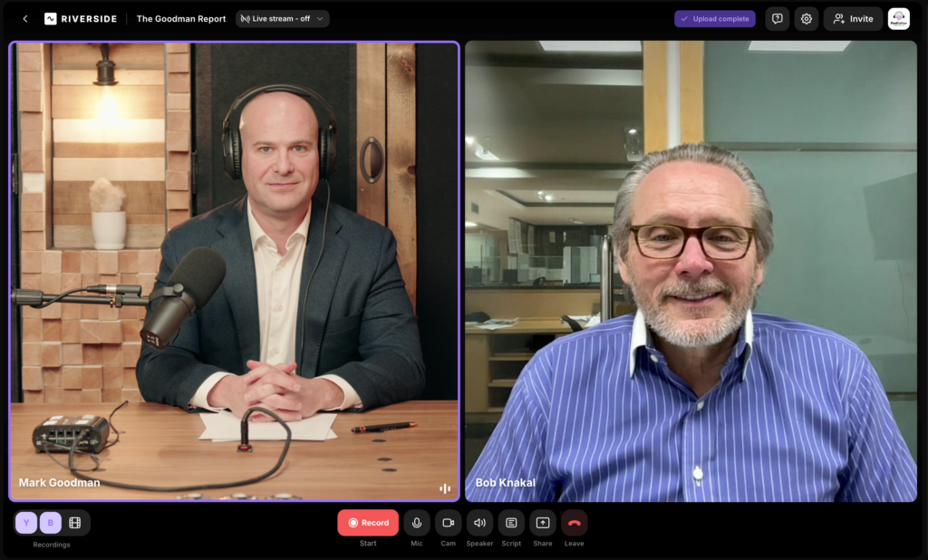Open the settings gear icon
The height and width of the screenshot is (560, 928).
click(806, 18)
